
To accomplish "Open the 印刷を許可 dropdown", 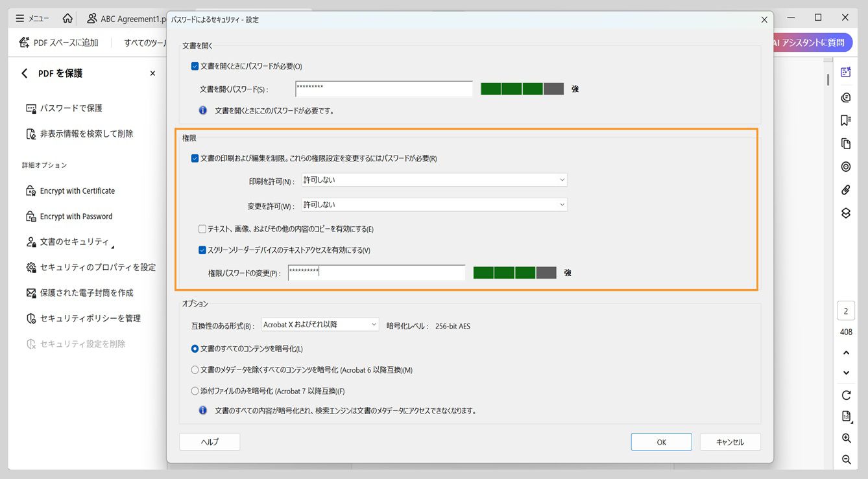I will point(434,180).
